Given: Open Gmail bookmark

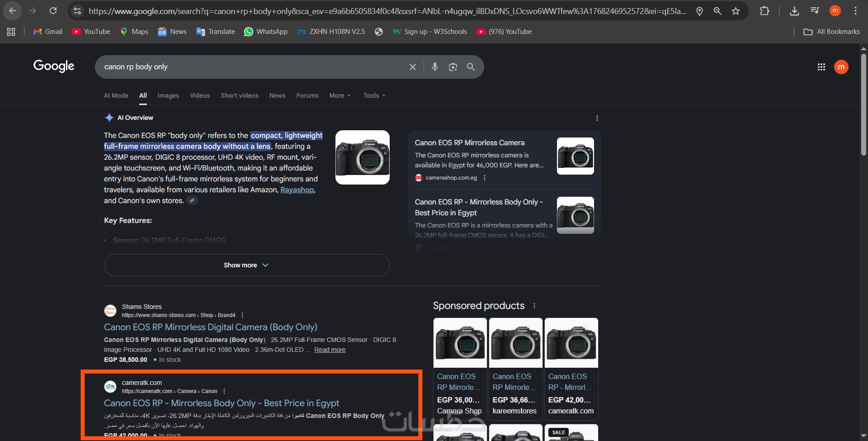Looking at the screenshot, I should 48,32.
